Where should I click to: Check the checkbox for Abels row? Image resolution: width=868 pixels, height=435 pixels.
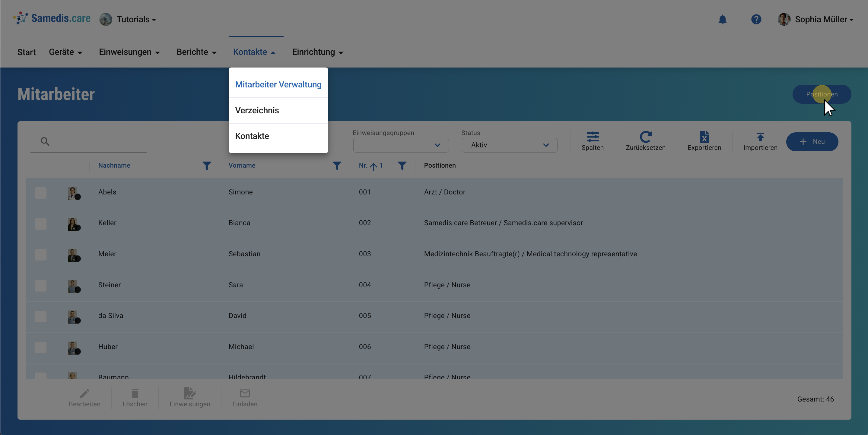(41, 193)
